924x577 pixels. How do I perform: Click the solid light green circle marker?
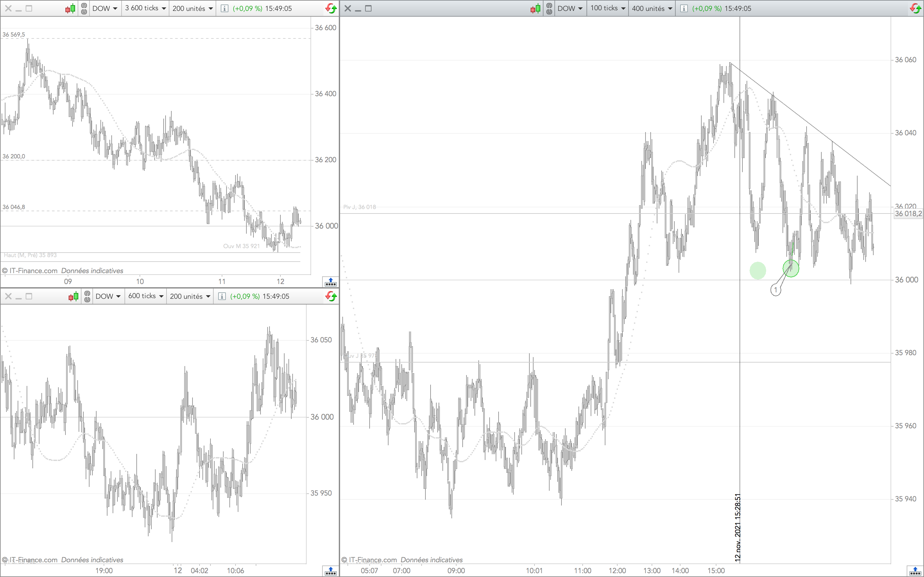tap(757, 271)
